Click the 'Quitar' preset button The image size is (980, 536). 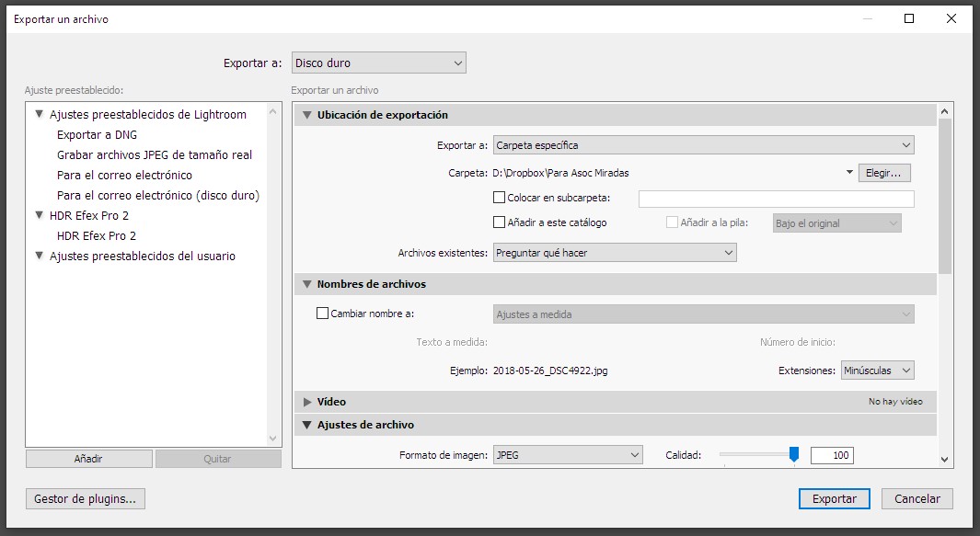[x=217, y=459]
